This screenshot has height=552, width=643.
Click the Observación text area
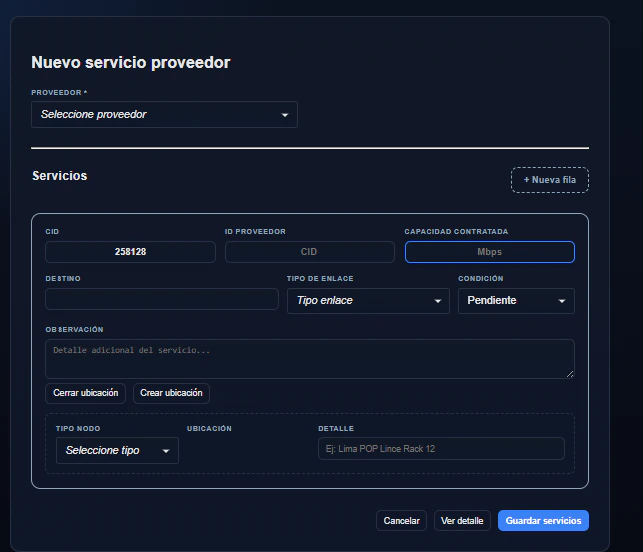pos(310,358)
